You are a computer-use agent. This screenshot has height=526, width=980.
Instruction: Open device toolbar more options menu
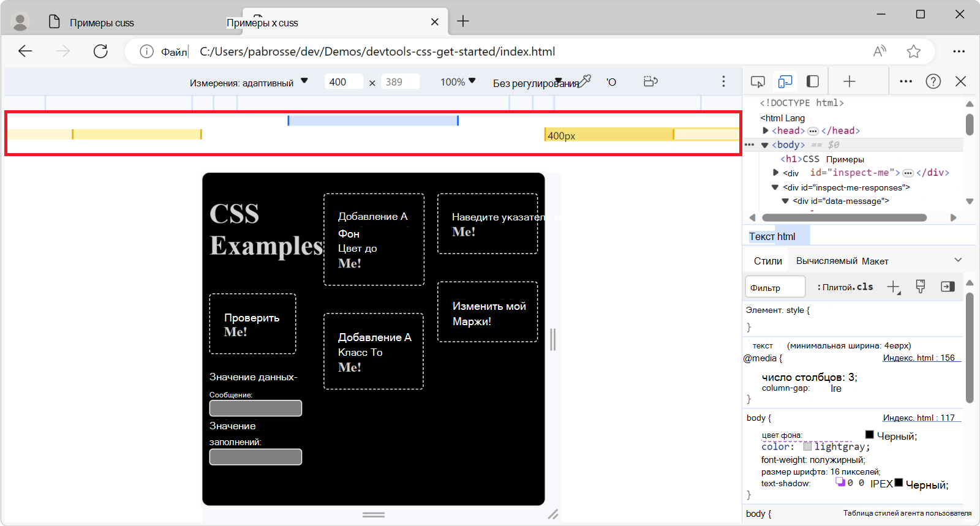[723, 81]
